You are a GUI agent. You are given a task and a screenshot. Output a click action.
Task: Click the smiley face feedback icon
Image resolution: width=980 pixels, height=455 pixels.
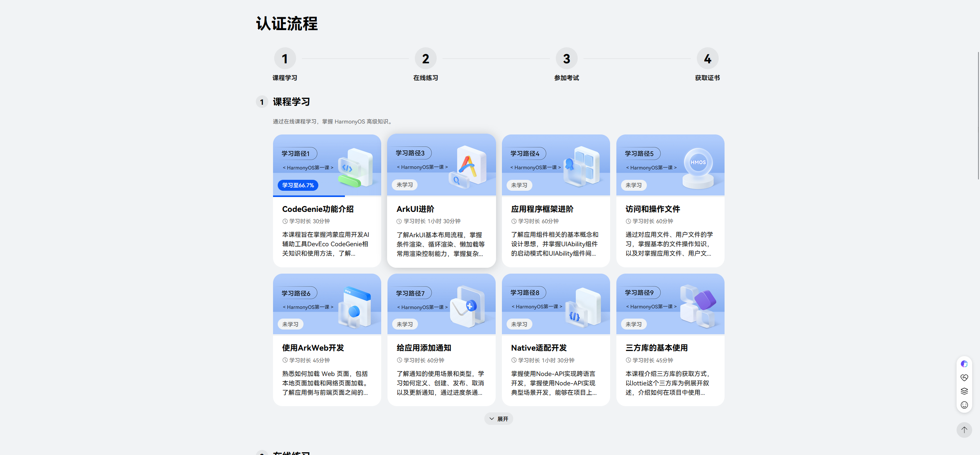tap(964, 405)
